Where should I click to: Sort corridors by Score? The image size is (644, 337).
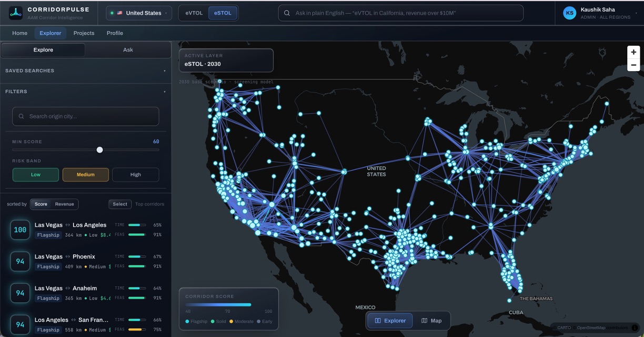tap(41, 204)
